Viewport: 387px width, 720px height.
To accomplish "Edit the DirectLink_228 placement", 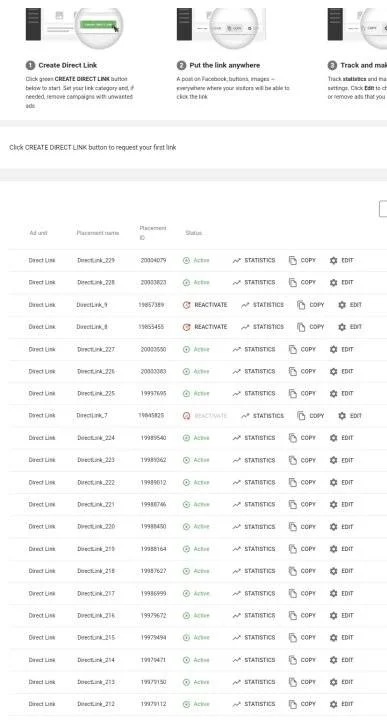I will coord(342,282).
